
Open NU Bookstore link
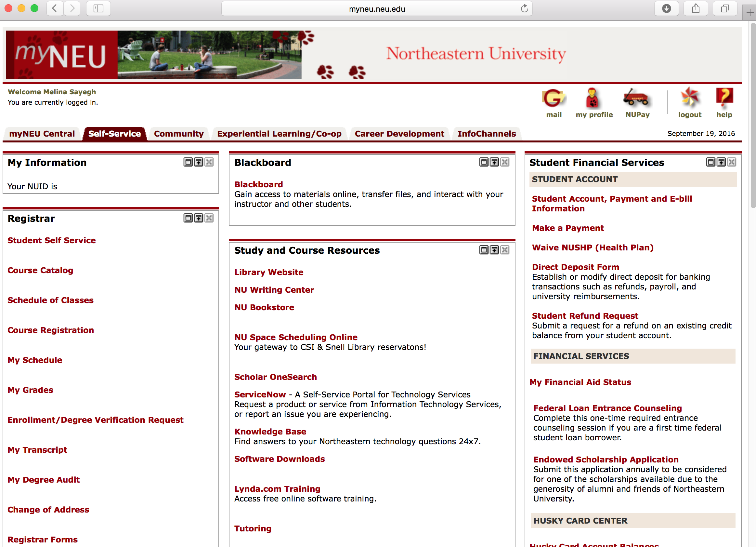(264, 308)
